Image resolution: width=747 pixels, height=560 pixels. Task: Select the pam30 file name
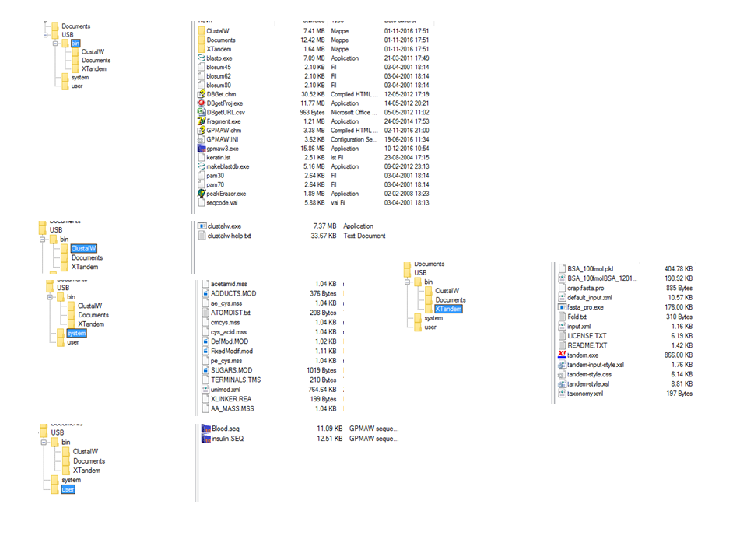click(x=216, y=176)
